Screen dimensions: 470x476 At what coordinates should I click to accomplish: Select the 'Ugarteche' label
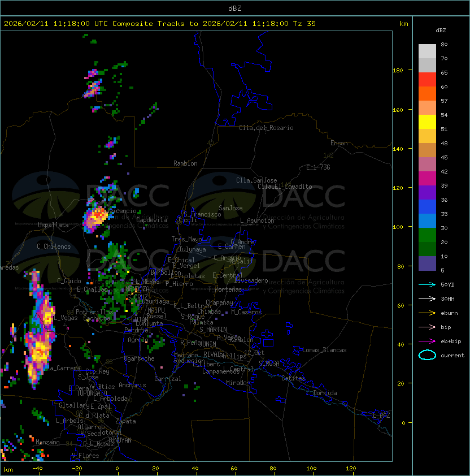tap(140, 358)
